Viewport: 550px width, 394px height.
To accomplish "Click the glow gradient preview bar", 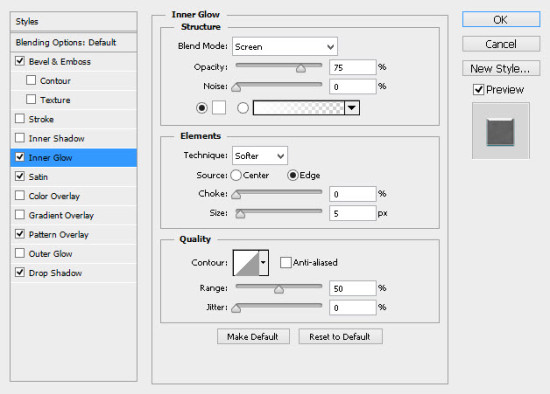I will point(299,108).
